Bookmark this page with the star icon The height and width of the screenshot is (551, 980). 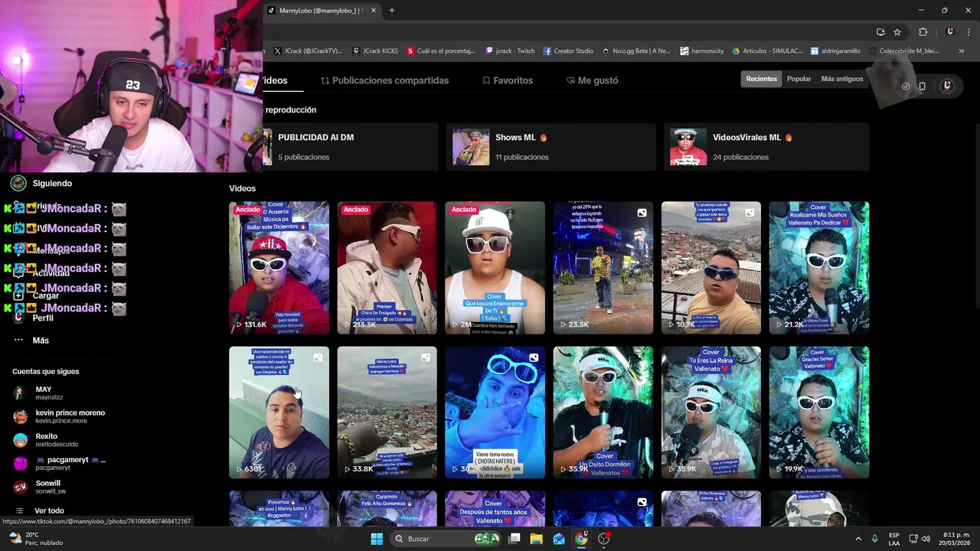[x=897, y=32]
